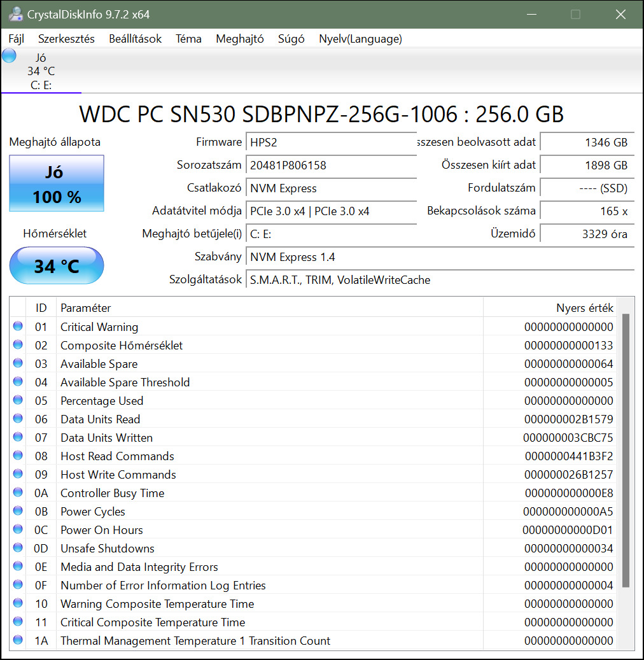Open the Téma menu
Viewport: 644px width, 660px height.
point(188,39)
